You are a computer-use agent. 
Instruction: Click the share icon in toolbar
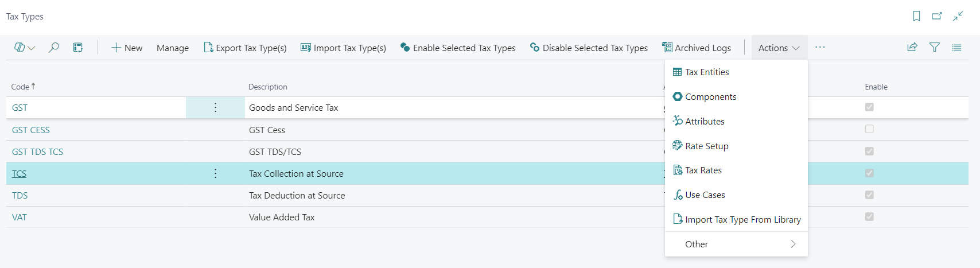(912, 48)
